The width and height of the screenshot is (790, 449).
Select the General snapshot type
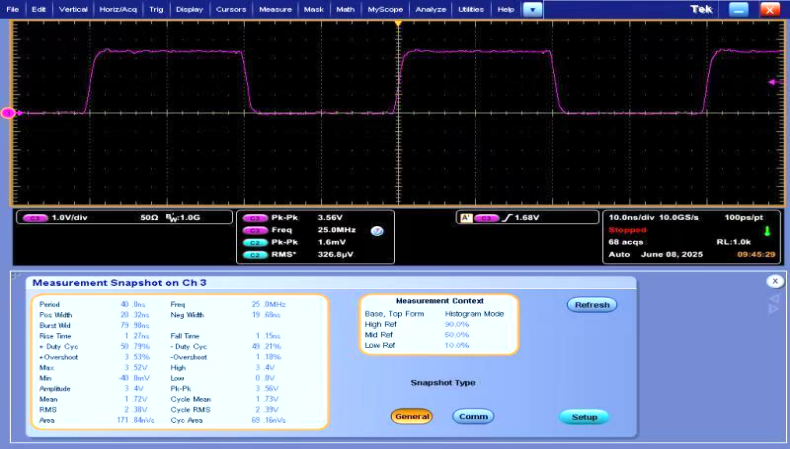point(412,416)
